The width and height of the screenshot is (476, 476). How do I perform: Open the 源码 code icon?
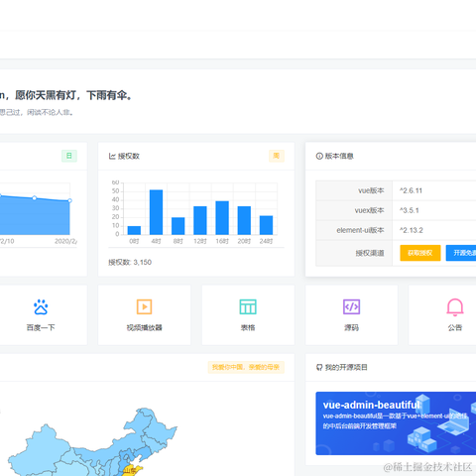pos(351,306)
